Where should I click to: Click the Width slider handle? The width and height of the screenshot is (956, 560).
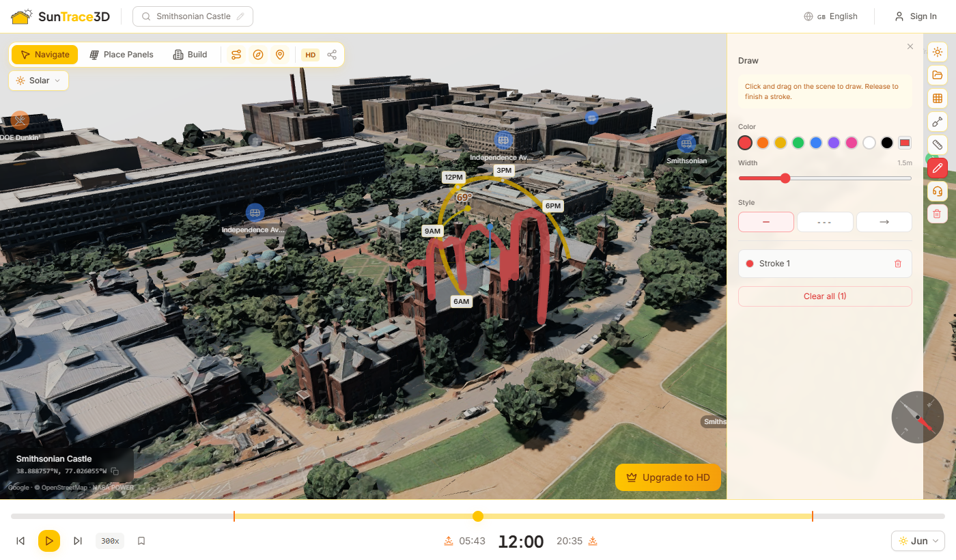coord(785,178)
